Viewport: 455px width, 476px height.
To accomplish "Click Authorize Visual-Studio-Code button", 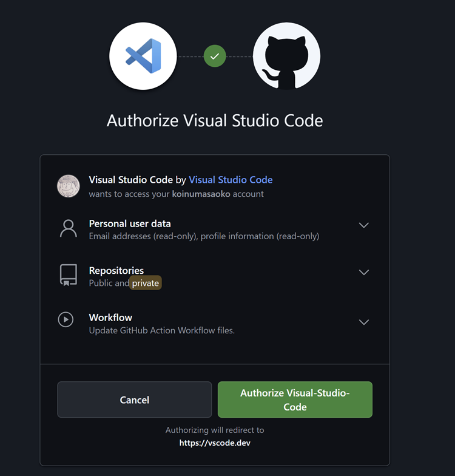I will click(x=295, y=399).
